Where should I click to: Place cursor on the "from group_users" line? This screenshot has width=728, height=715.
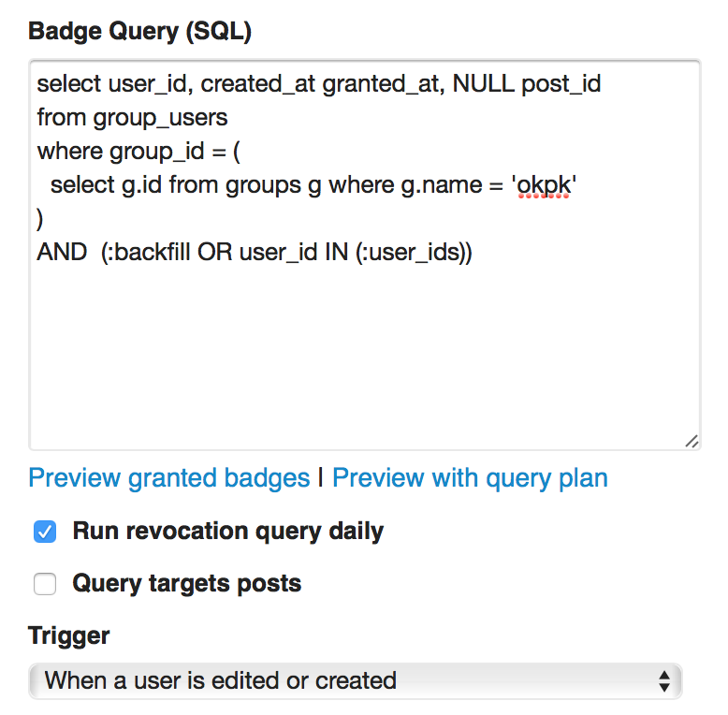pyautogui.click(x=132, y=118)
